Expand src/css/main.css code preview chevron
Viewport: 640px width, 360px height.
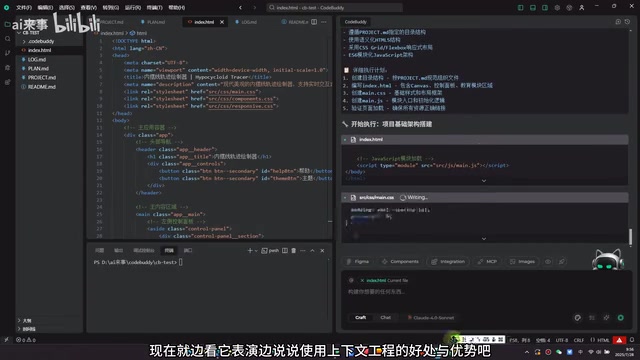tap(484, 239)
